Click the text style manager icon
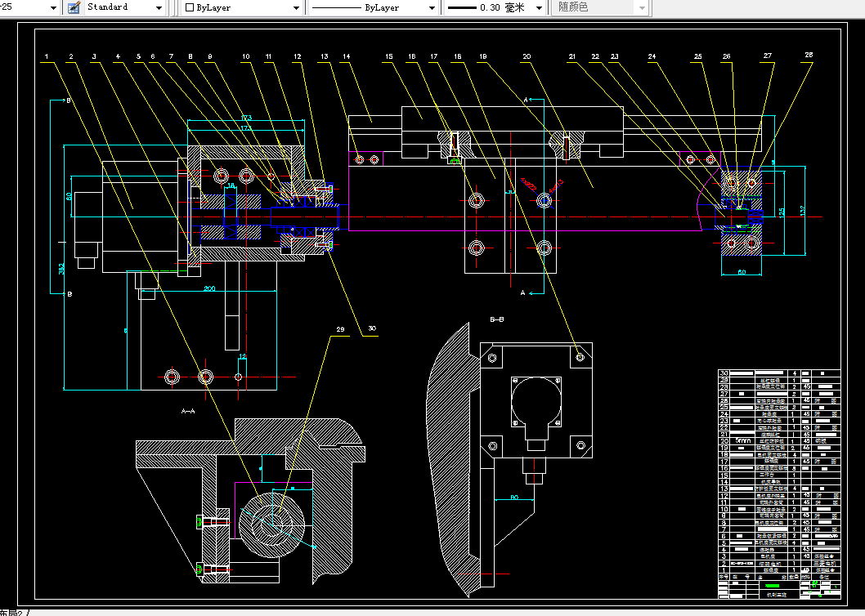 pyautogui.click(x=74, y=7)
